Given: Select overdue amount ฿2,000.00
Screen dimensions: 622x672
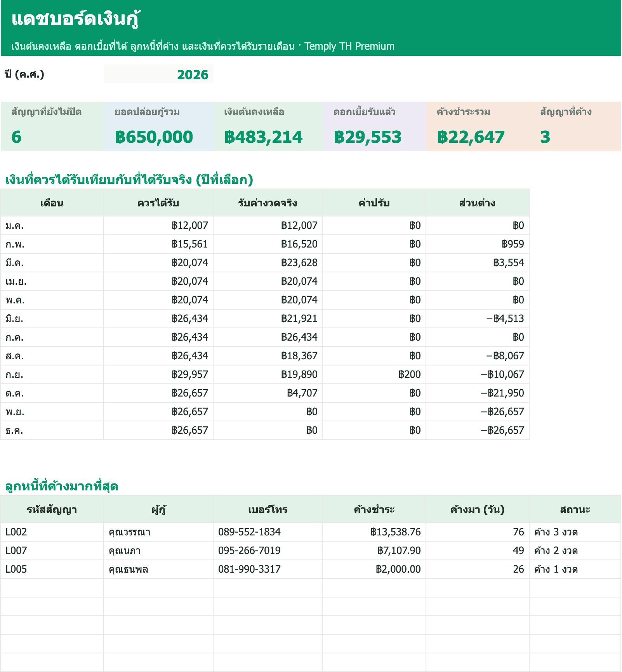Looking at the screenshot, I should 374,569.
